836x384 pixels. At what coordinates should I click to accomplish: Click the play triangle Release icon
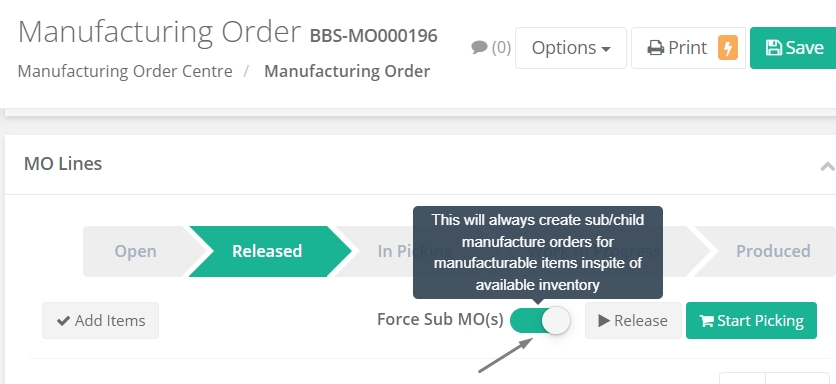click(x=604, y=321)
